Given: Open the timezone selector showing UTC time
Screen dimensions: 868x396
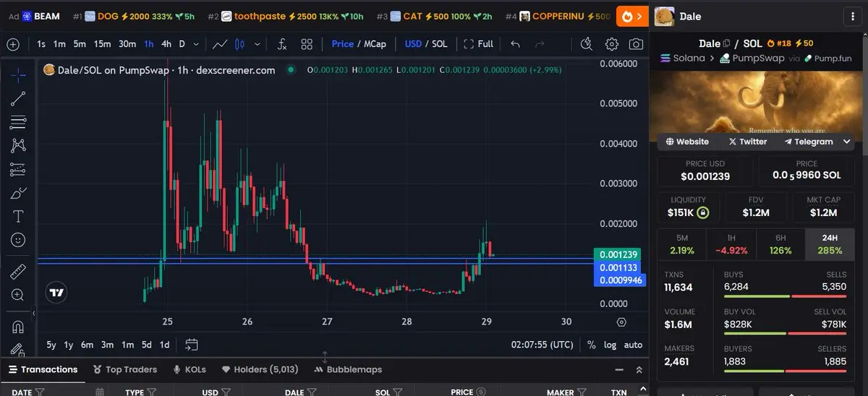Looking at the screenshot, I should tap(542, 345).
